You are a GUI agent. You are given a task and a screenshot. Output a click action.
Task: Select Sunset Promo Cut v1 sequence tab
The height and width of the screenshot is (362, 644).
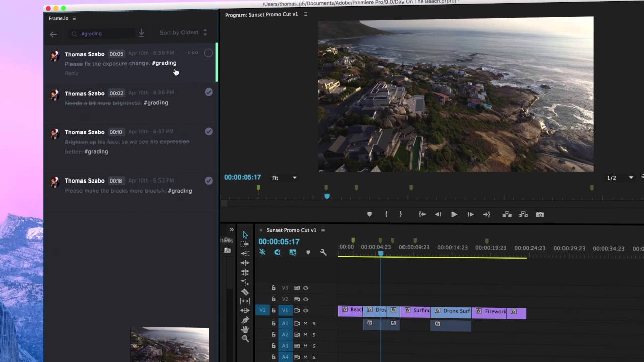tap(291, 230)
